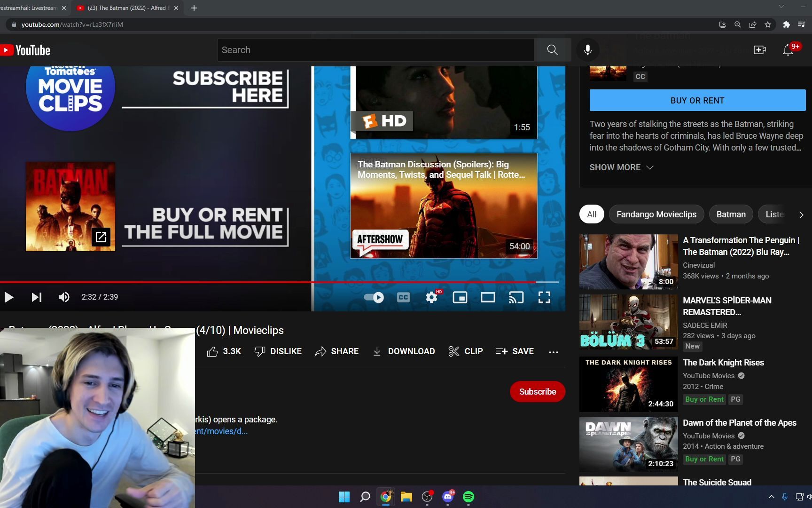Open the Create video camera icon
812x508 pixels.
pos(759,50)
